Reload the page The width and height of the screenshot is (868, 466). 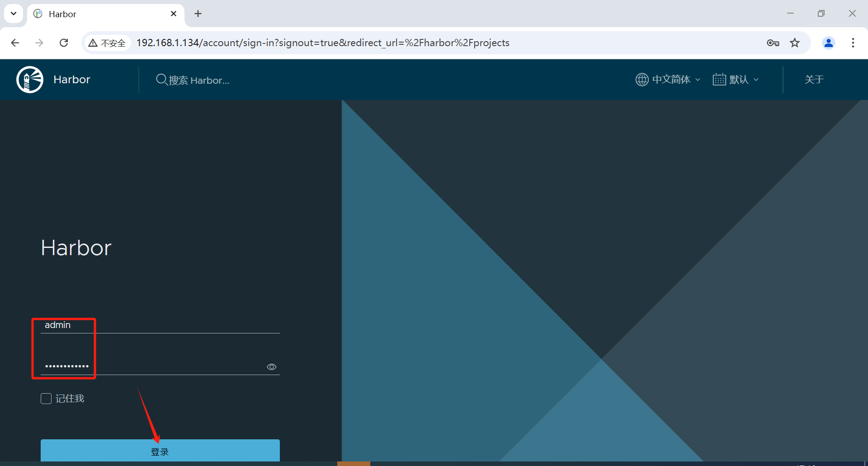(64, 43)
